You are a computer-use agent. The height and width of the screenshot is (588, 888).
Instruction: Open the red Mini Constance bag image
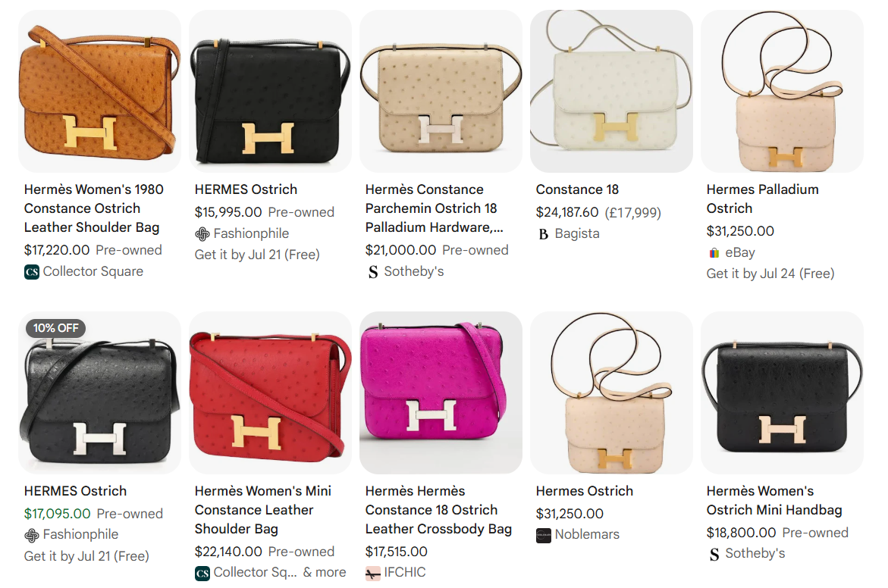(x=270, y=393)
